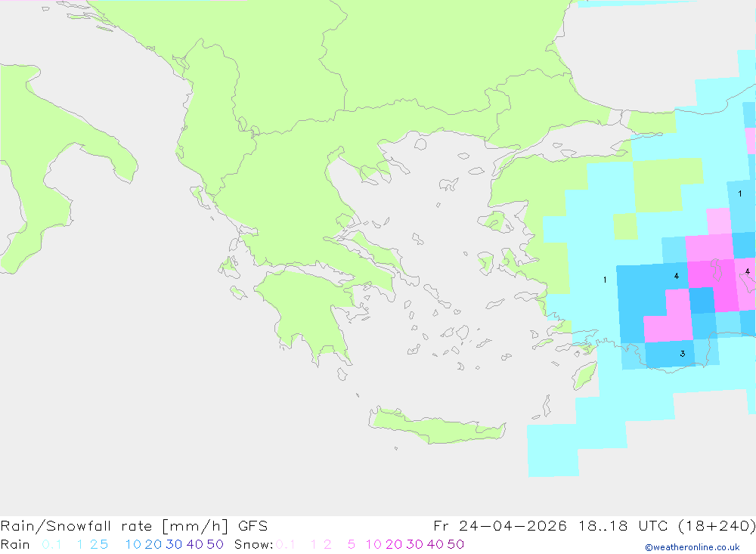756x554 pixels.
Task: Select the 40 value in Snow legend
Action: [435, 544]
